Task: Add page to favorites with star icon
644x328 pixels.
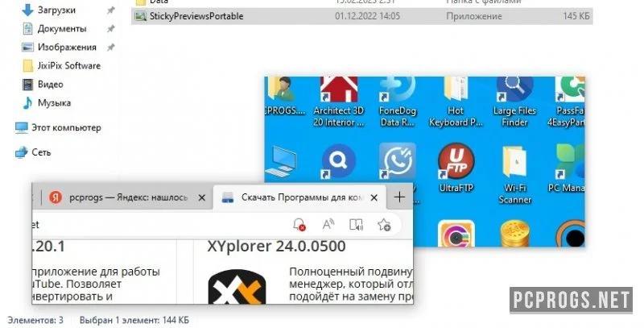Action: pyautogui.click(x=384, y=224)
